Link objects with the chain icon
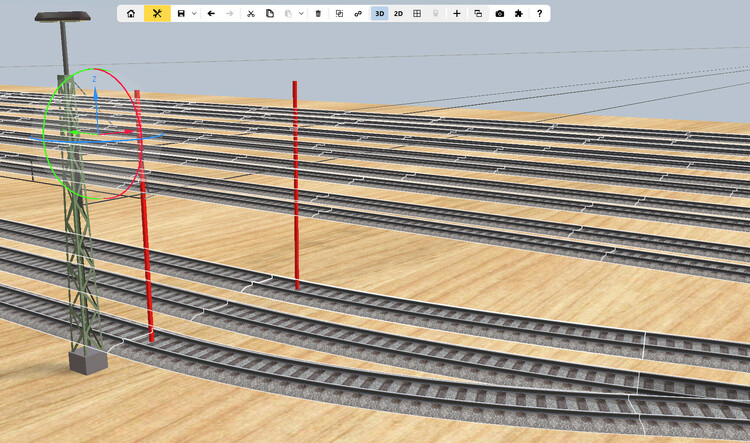The width and height of the screenshot is (750, 443). pos(358,13)
